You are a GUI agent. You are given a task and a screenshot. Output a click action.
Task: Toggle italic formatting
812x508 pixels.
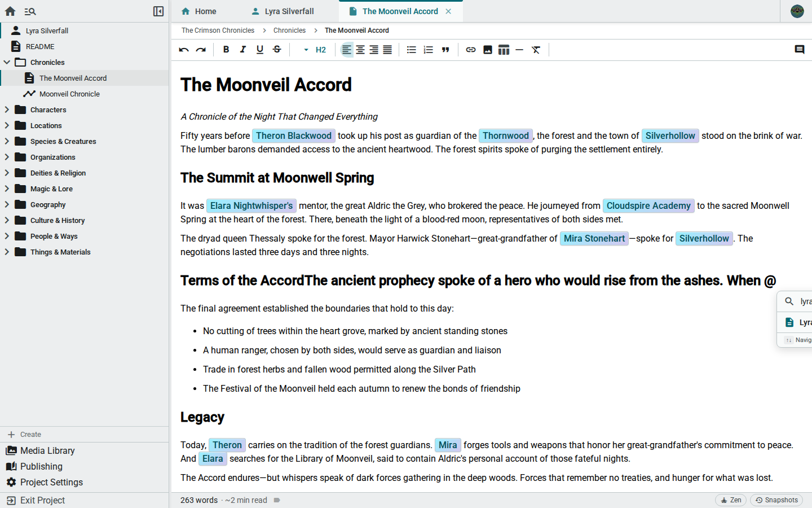pos(243,50)
